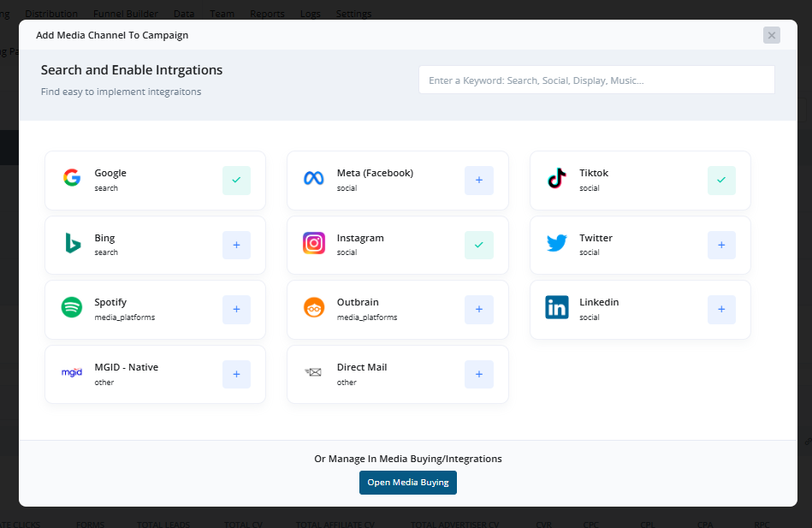Click 'social' label under Twitter

(590, 252)
